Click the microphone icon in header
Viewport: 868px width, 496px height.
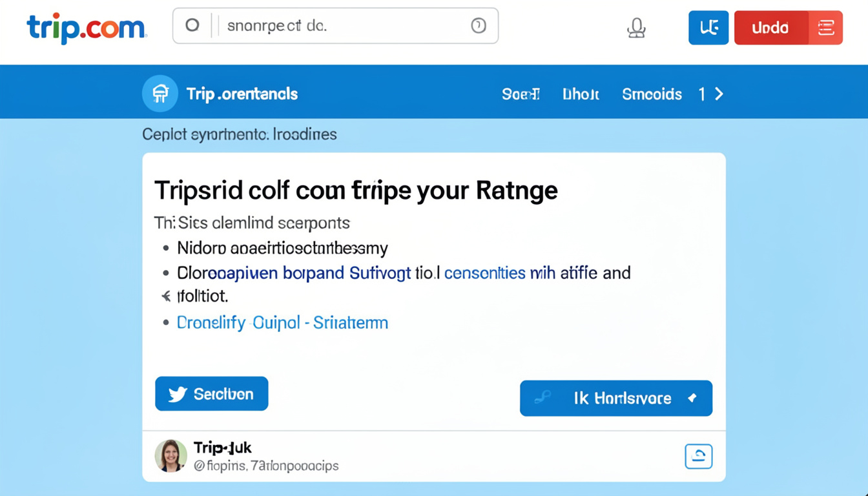tap(636, 28)
